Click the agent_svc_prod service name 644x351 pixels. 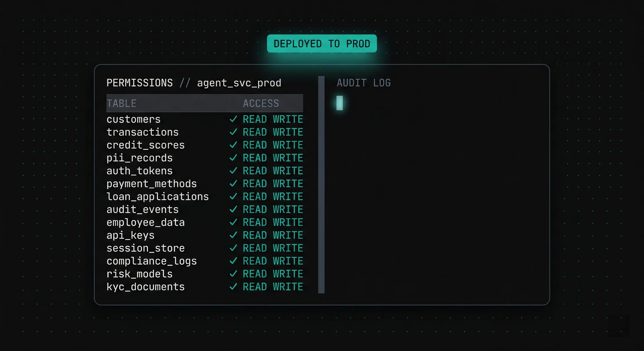pos(239,83)
